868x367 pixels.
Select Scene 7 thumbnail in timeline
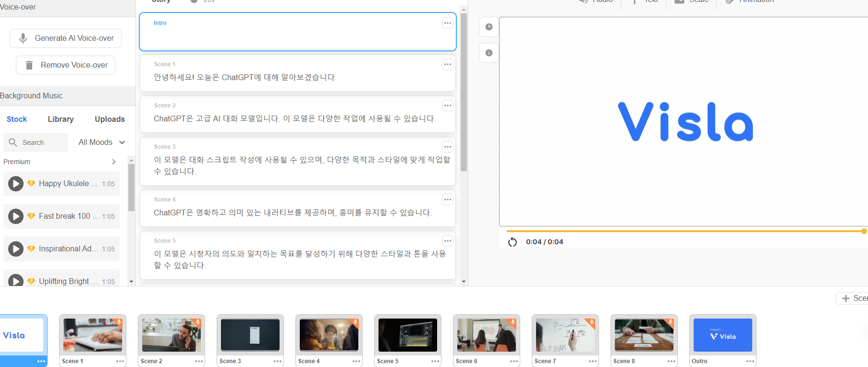tap(565, 335)
